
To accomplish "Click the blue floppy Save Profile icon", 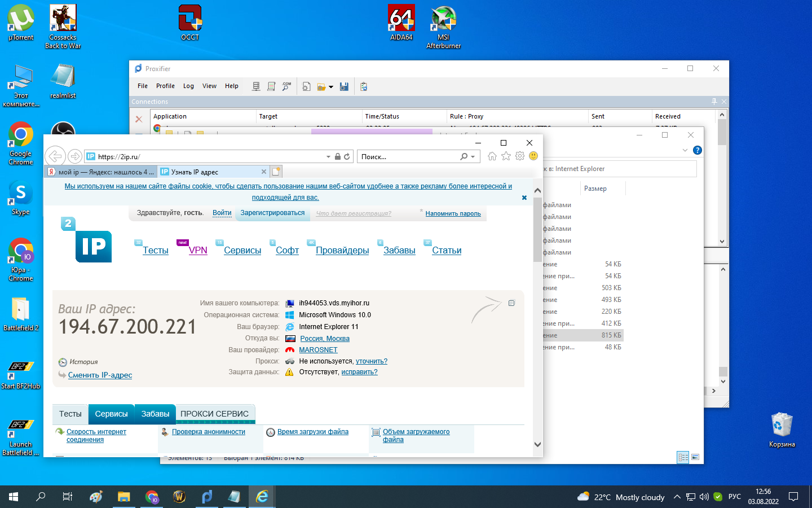I will point(344,86).
